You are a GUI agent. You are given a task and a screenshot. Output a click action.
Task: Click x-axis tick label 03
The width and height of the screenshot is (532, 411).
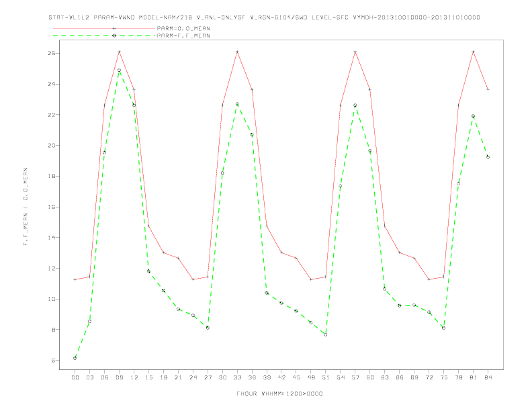[x=89, y=377]
